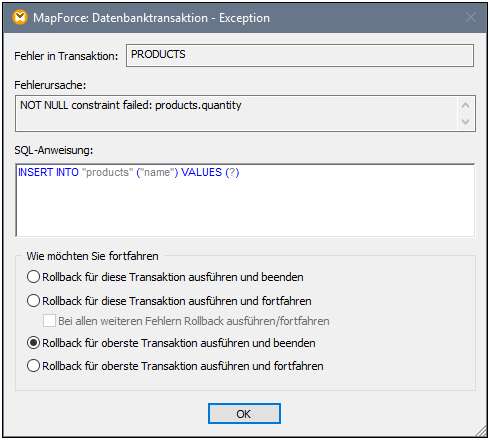Click the dialog title bar text
Screen dimensions: 490x440
(x=151, y=18)
